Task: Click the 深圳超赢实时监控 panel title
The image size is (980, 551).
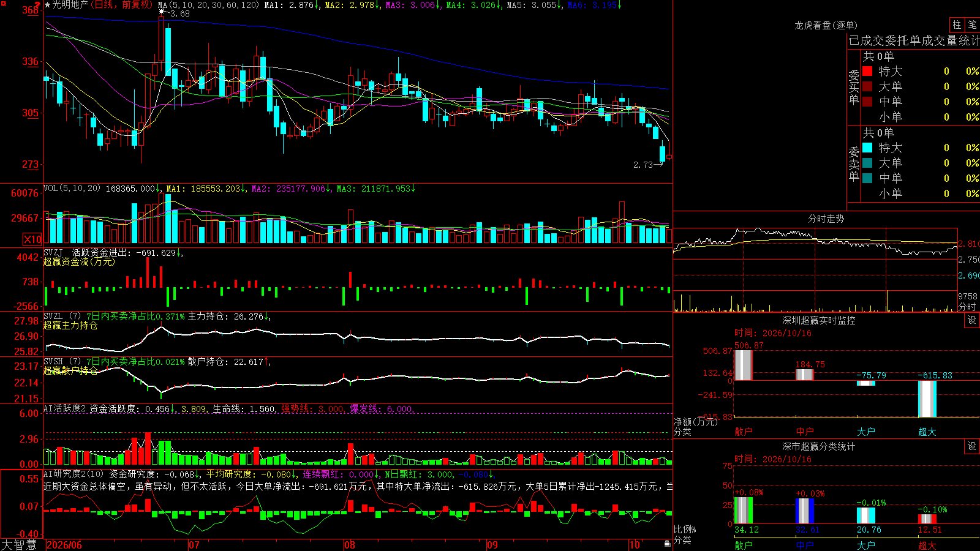Action: (x=818, y=320)
